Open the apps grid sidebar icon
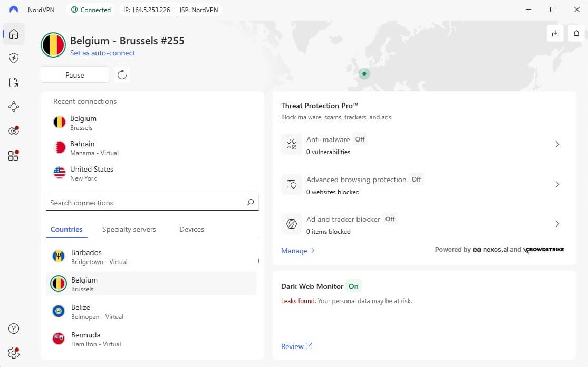 [14, 155]
